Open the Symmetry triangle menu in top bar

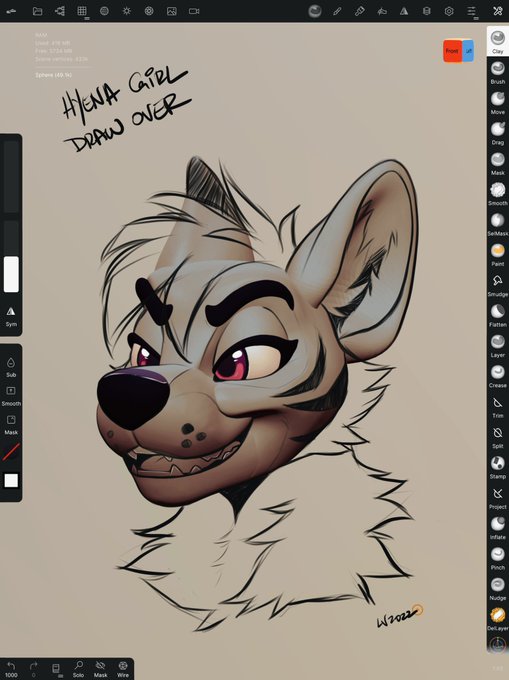click(x=404, y=11)
